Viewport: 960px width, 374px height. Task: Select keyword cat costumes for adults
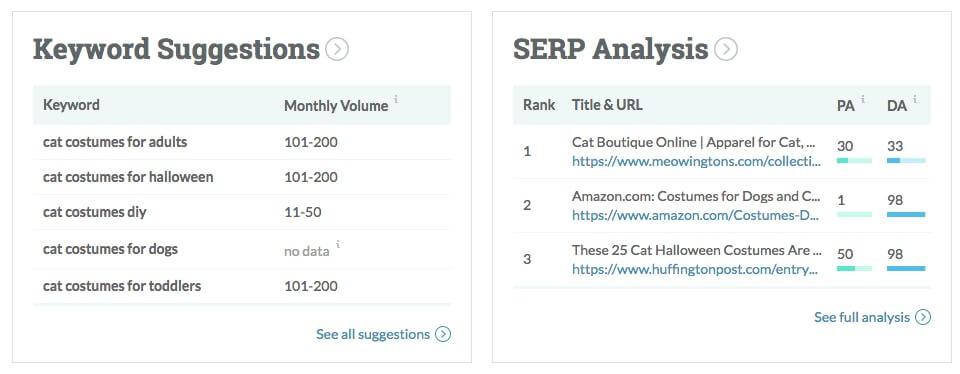[x=115, y=142]
